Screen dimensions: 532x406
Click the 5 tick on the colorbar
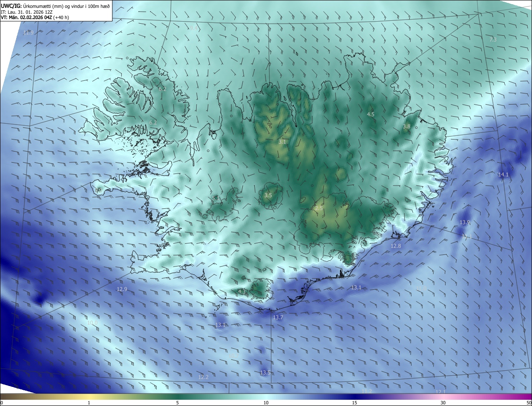pos(177,403)
